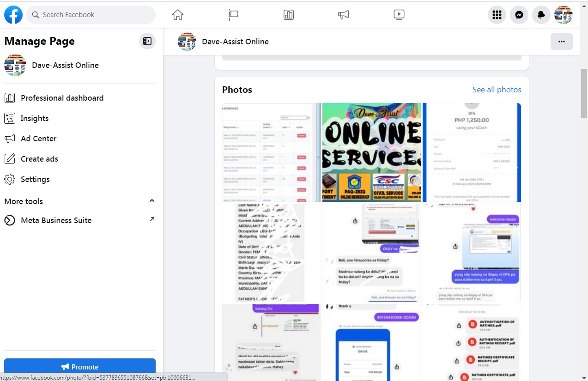The width and height of the screenshot is (588, 381).
Task: Click the Professional dashboard chart icon
Action: [10, 98]
